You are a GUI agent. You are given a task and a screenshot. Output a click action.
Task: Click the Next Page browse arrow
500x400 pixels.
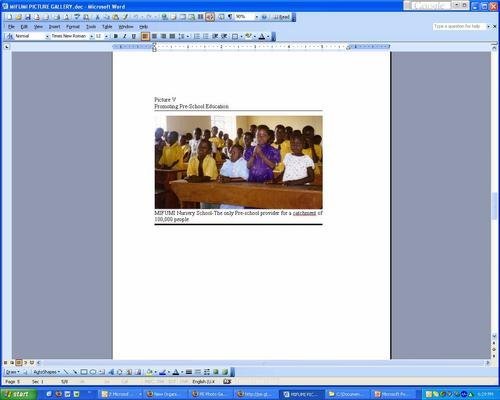[494, 356]
